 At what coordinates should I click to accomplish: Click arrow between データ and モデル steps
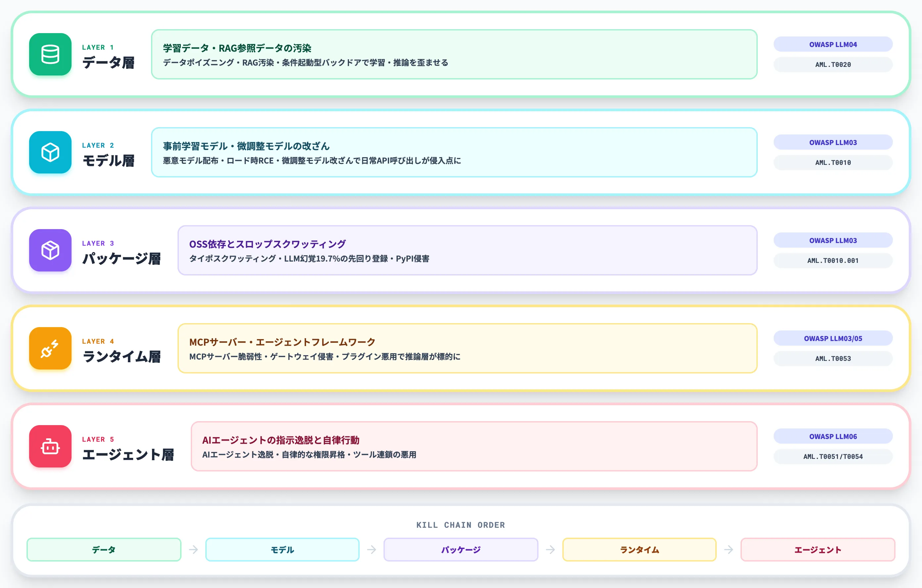coord(193,550)
